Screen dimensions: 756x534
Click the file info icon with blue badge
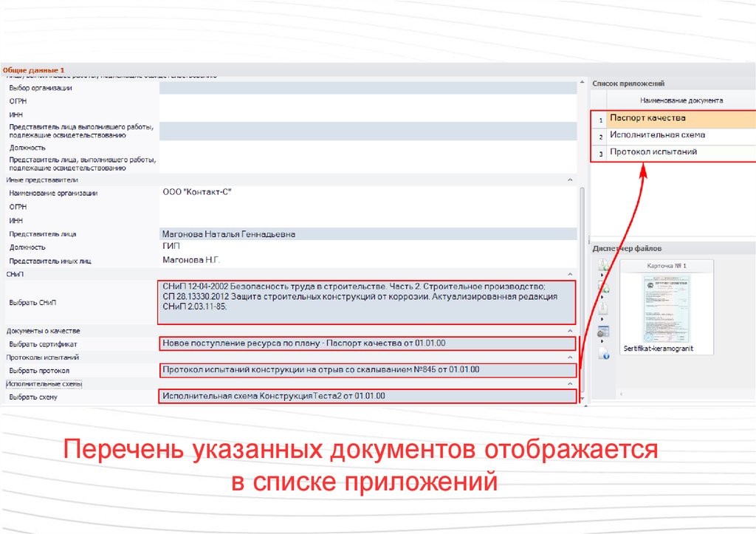tap(604, 352)
